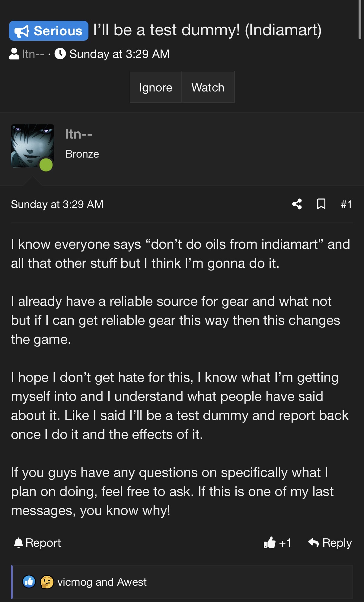Click the user icon beside thread author

tap(14, 54)
